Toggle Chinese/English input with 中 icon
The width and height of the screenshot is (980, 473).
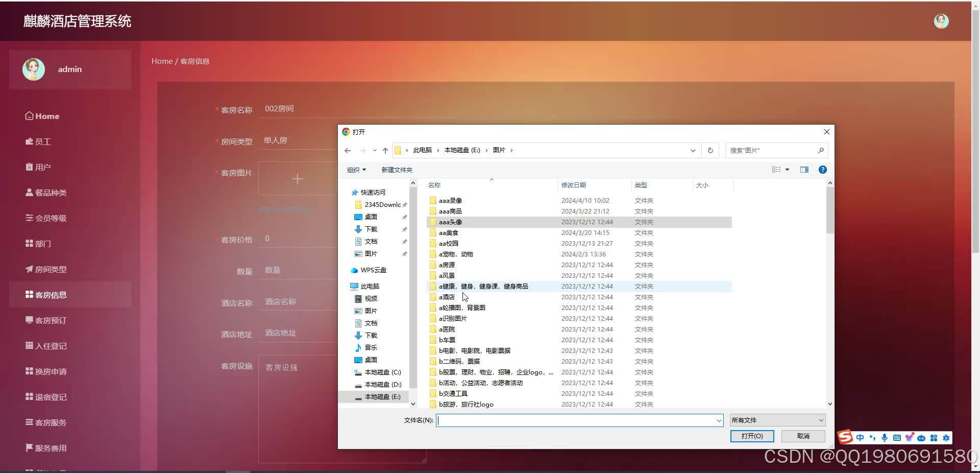(x=860, y=438)
